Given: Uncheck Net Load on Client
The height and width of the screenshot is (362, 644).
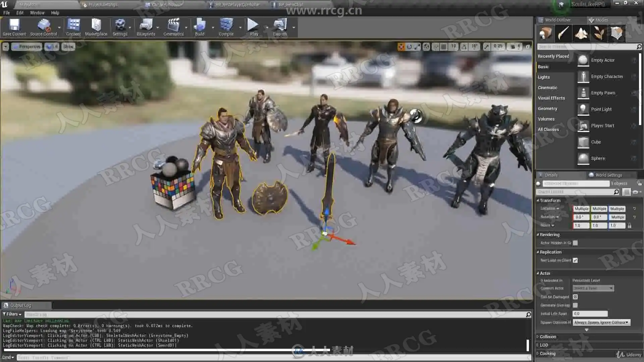Looking at the screenshot, I should (x=575, y=260).
